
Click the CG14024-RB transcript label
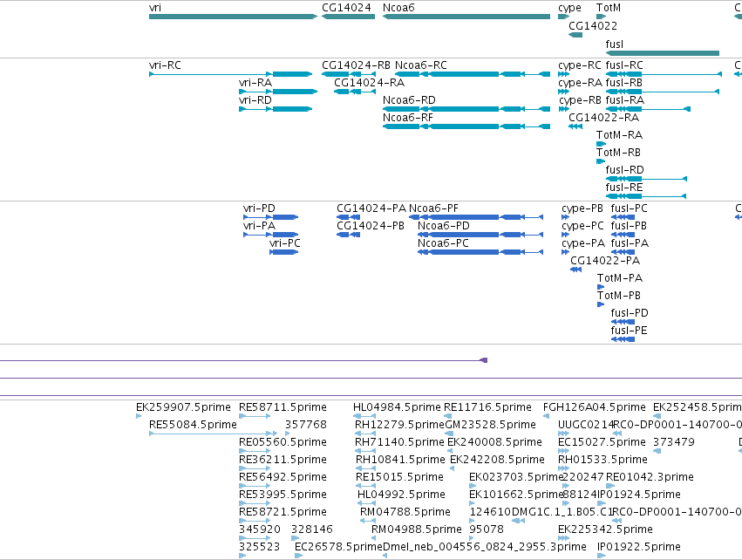tap(356, 65)
